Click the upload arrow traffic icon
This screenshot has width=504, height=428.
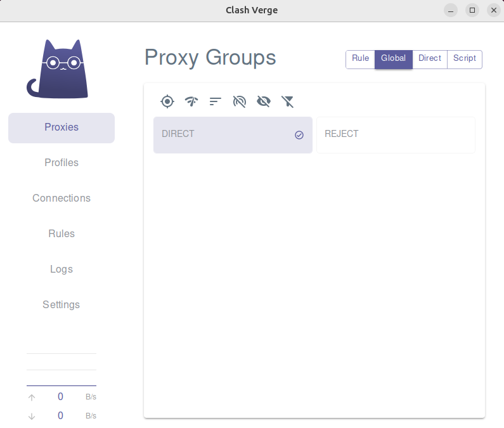pos(32,398)
